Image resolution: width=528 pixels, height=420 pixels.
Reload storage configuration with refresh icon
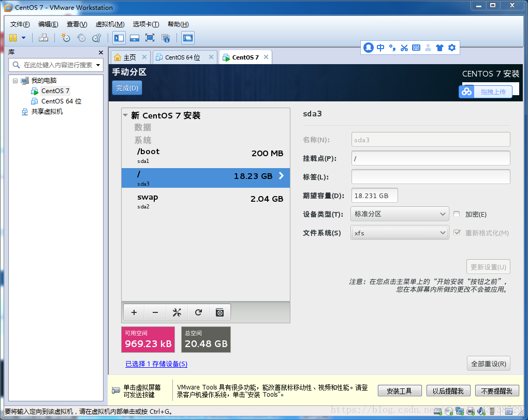point(198,312)
